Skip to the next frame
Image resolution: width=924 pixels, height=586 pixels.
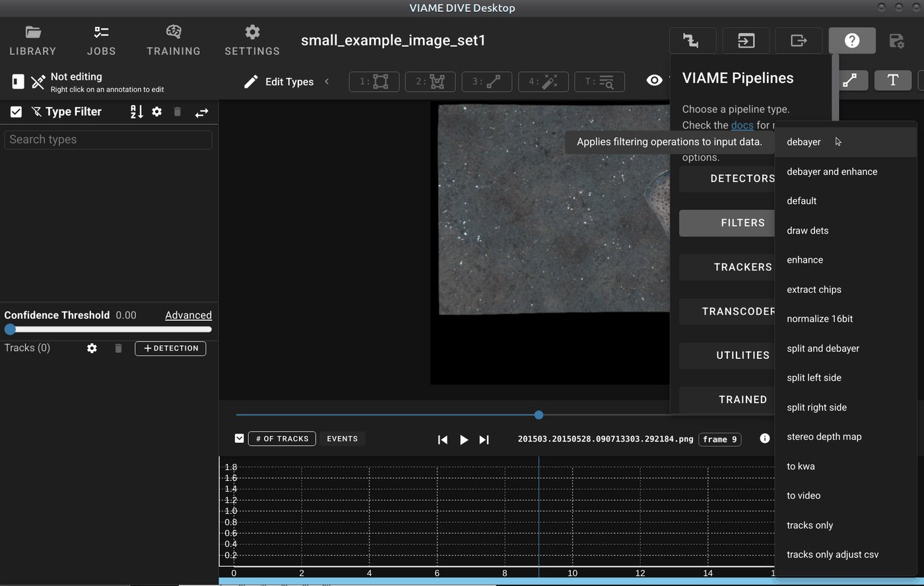(484, 439)
